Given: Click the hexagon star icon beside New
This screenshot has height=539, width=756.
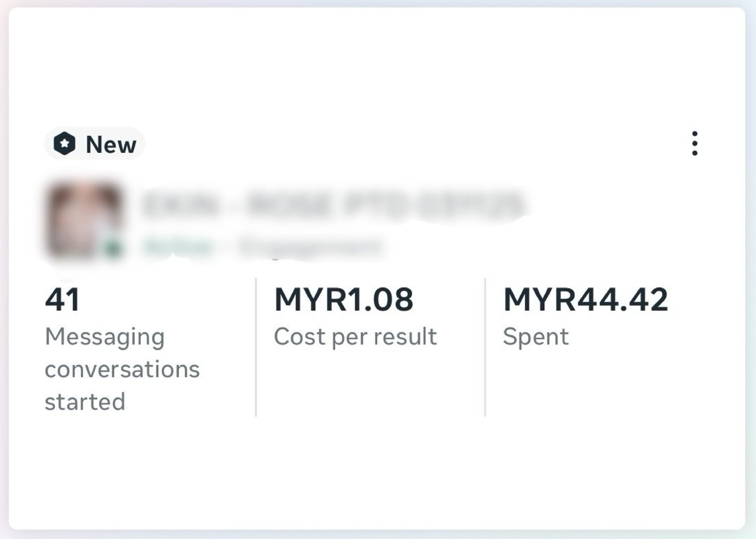Looking at the screenshot, I should (64, 144).
